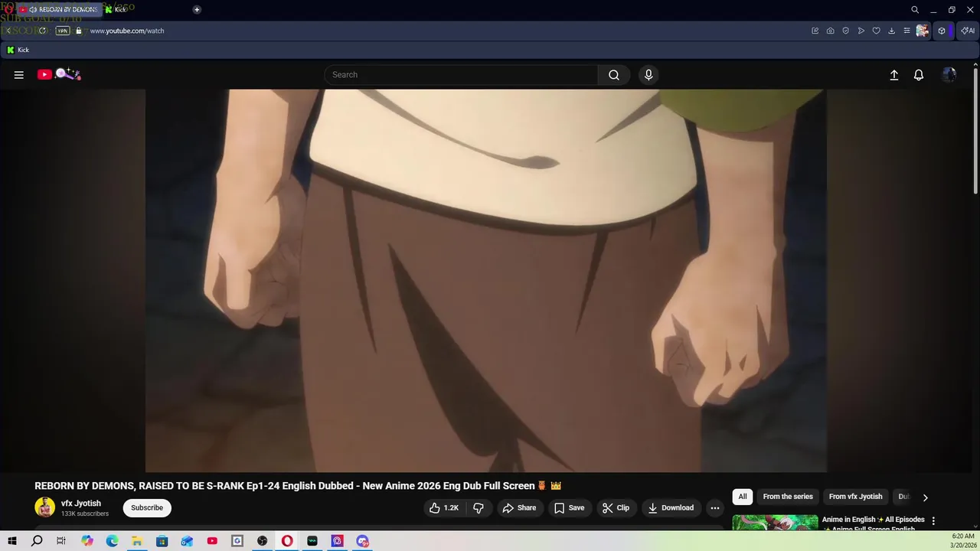Reload the page

(43, 31)
